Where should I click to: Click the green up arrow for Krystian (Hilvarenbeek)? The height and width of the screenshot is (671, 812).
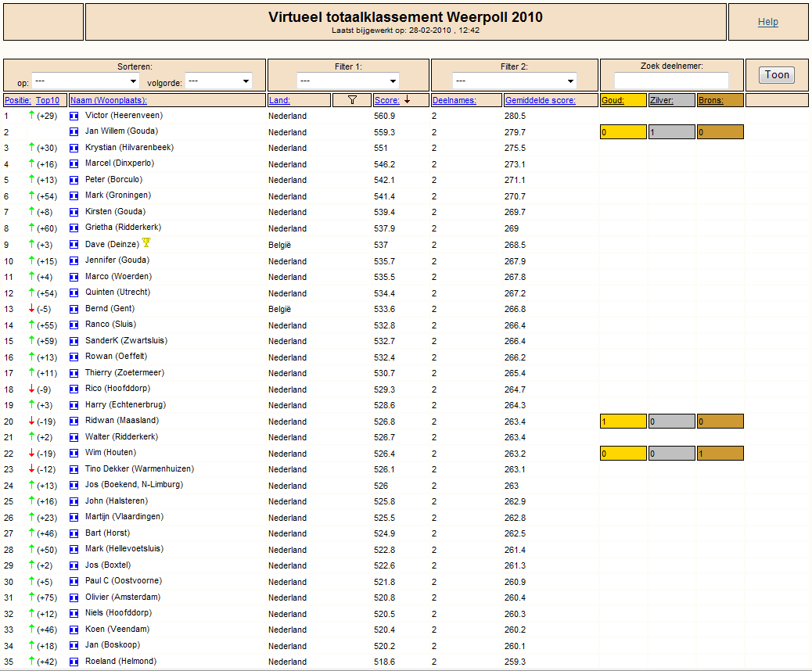click(31, 147)
